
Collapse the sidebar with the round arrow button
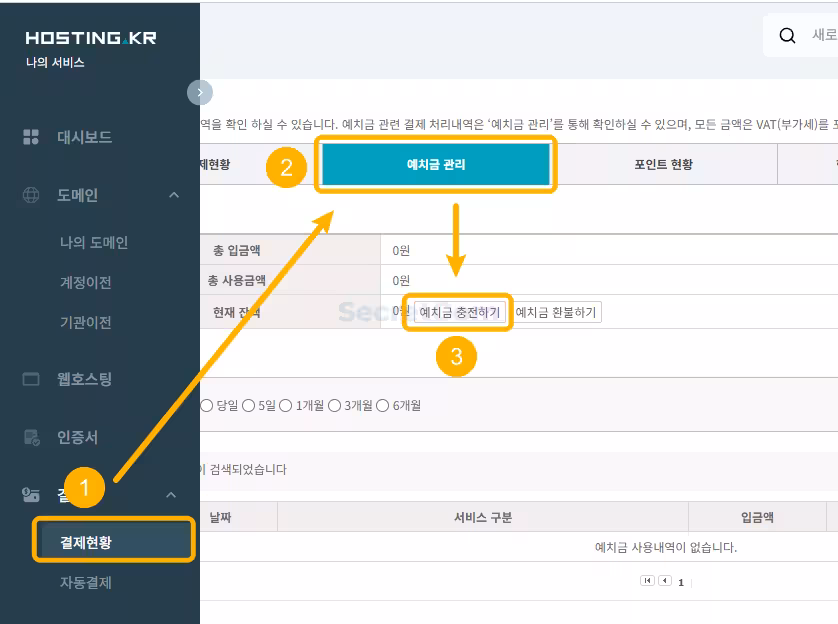[x=200, y=92]
